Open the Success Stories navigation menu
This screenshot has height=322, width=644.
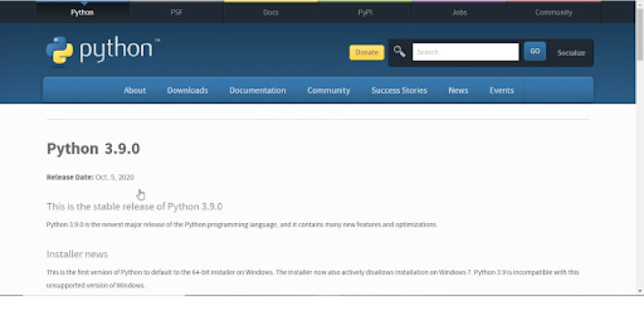pyautogui.click(x=399, y=90)
